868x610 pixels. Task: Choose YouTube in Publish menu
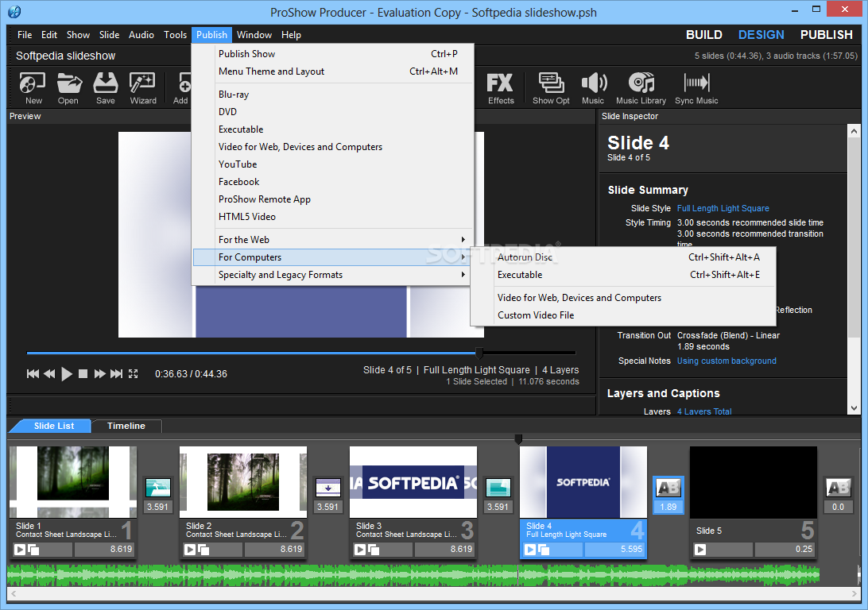[333, 164]
